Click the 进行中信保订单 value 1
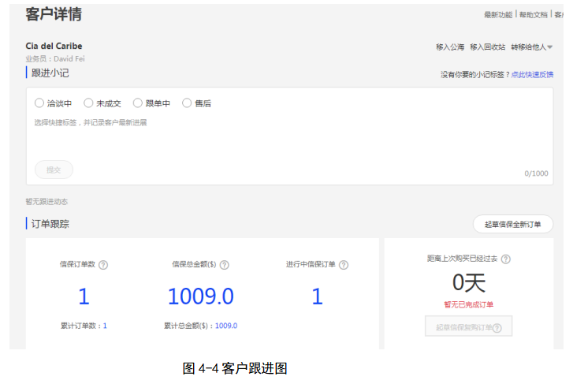The height and width of the screenshot is (384, 588). [317, 296]
